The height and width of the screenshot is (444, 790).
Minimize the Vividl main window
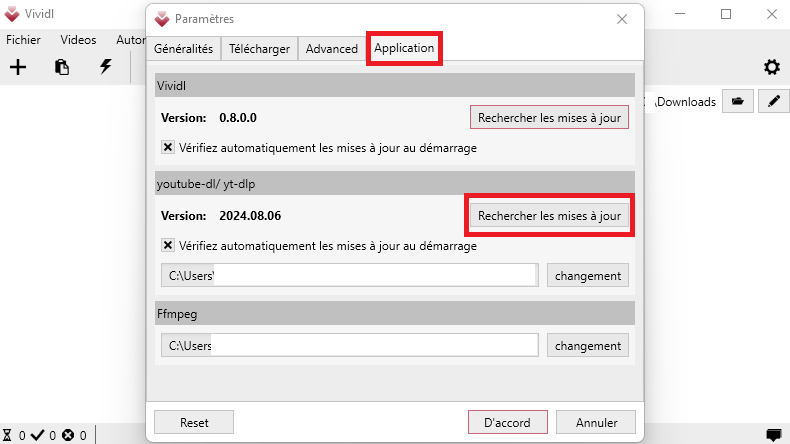point(680,14)
